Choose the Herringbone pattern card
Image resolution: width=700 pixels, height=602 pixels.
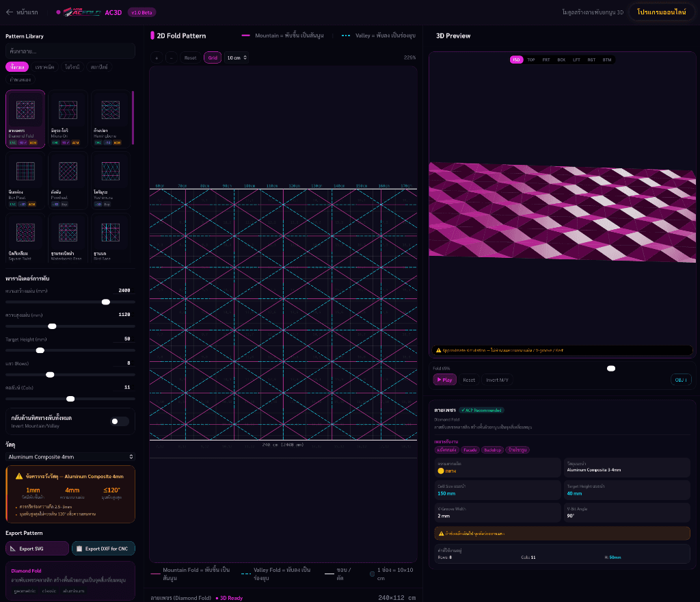(x=111, y=119)
